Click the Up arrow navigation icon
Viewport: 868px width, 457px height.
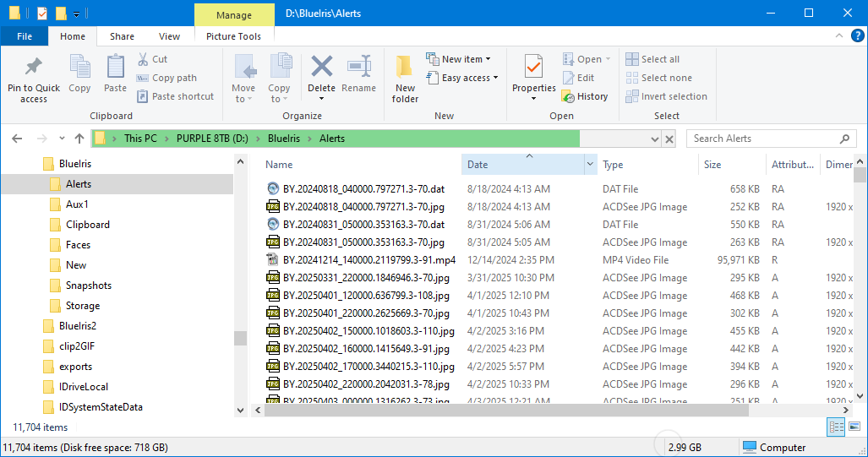[79, 139]
